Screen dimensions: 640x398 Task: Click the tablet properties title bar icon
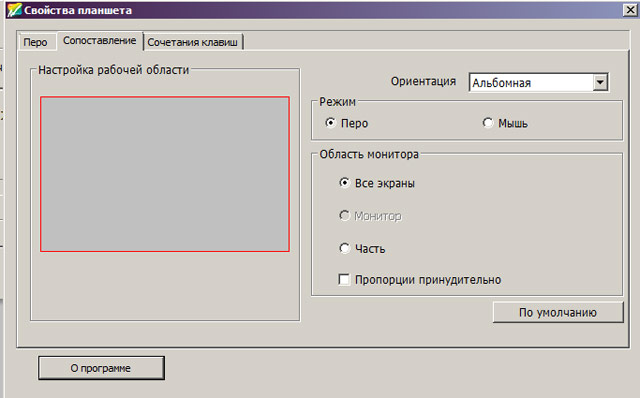(x=14, y=9)
